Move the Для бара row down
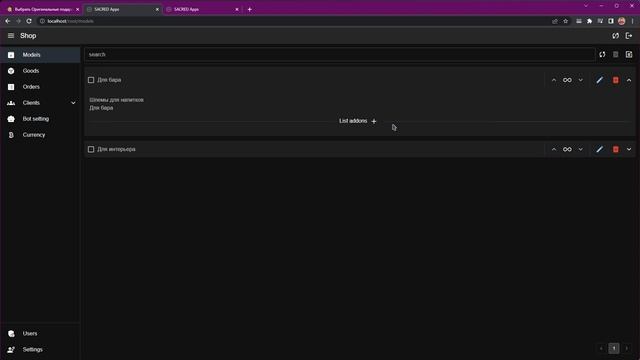Screen dimensions: 640x360 tap(580, 80)
